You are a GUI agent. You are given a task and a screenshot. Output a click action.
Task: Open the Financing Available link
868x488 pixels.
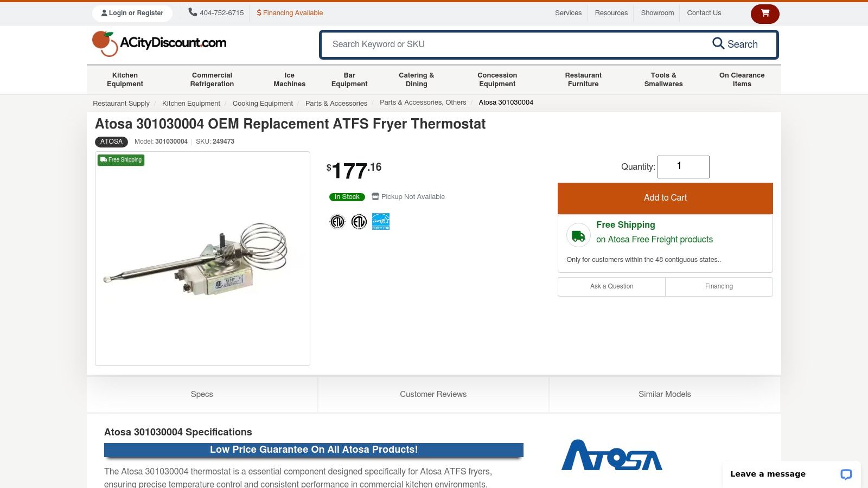click(x=290, y=13)
